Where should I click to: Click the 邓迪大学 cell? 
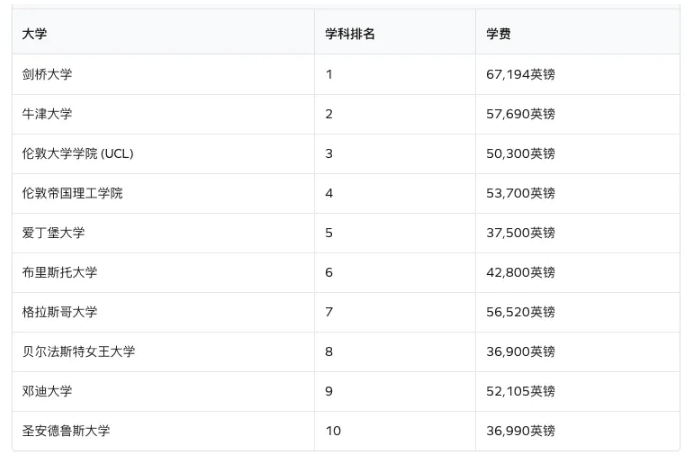48,391
